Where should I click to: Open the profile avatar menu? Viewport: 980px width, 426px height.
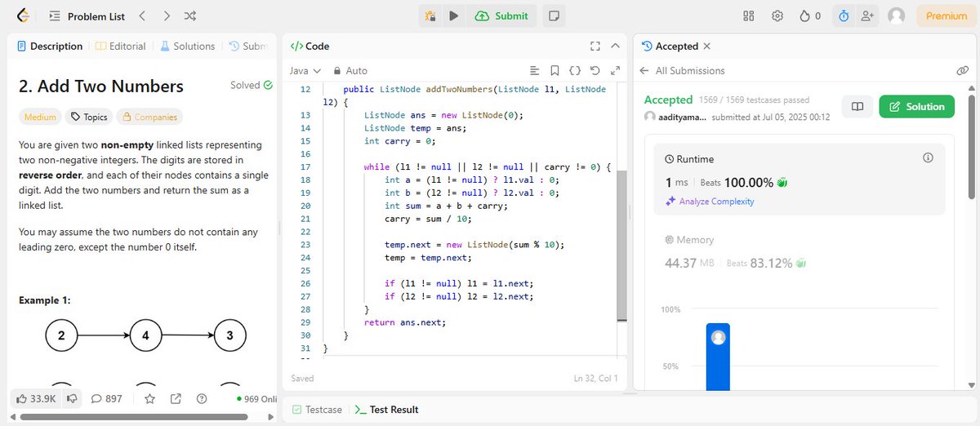pyautogui.click(x=897, y=16)
